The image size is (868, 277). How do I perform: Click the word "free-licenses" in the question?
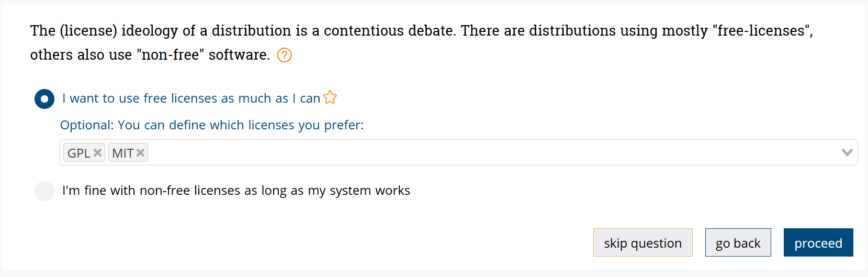[761, 31]
